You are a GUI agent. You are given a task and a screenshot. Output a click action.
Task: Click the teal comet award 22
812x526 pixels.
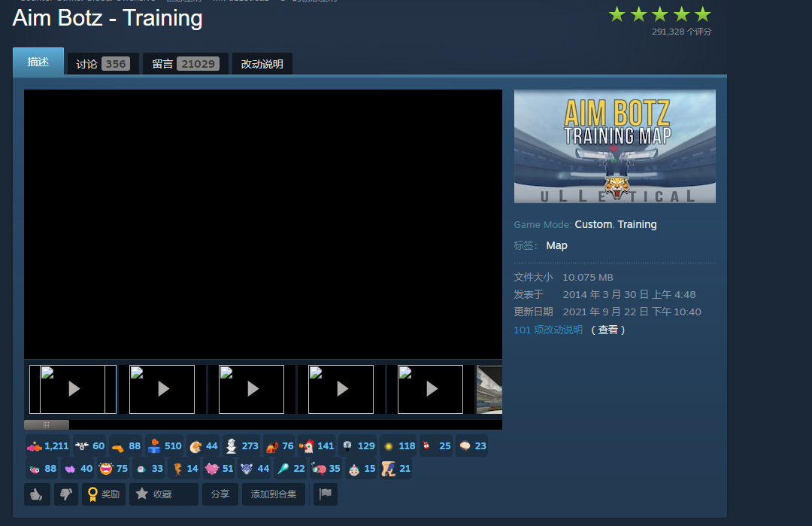(291, 469)
